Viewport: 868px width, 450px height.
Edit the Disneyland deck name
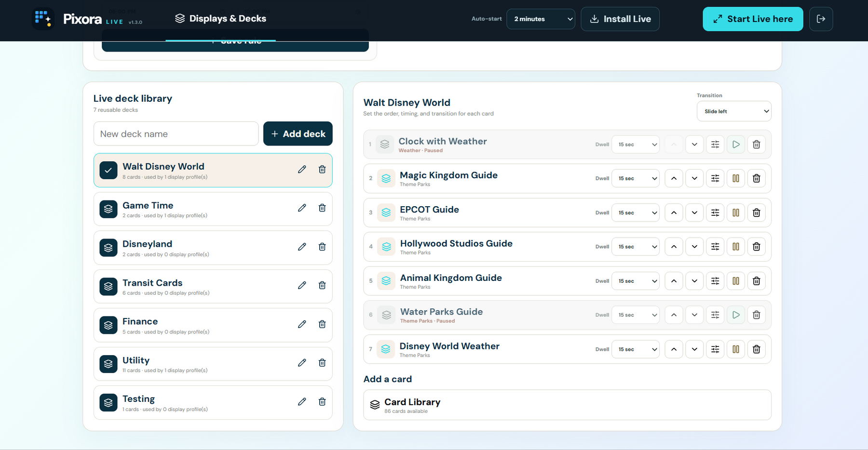pyautogui.click(x=302, y=247)
